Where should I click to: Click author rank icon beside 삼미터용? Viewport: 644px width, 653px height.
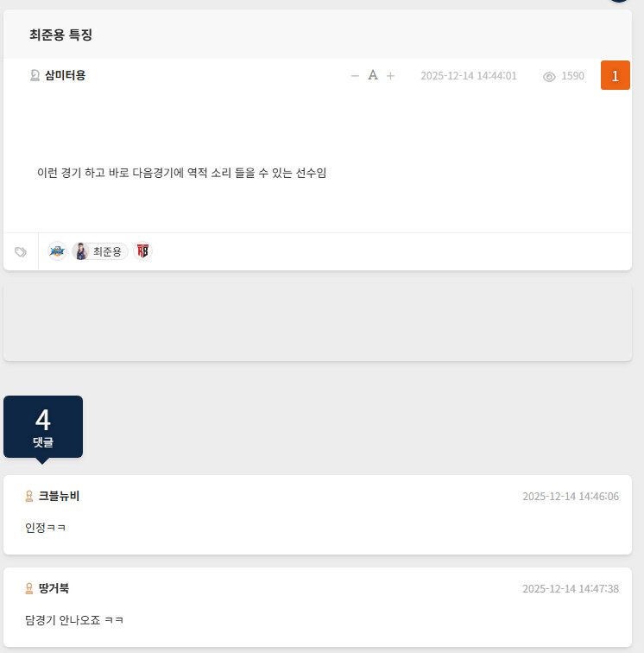click(35, 75)
